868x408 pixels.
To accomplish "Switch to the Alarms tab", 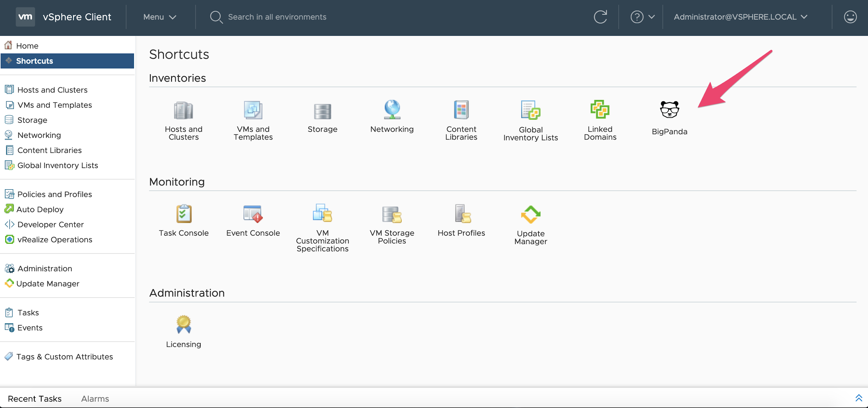I will coord(95,399).
